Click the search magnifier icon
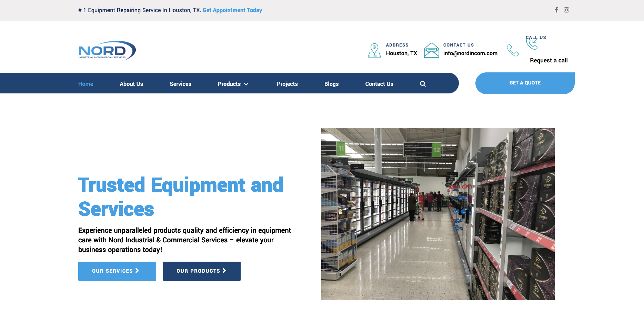Image resolution: width=644 pixels, height=333 pixels. [x=423, y=83]
